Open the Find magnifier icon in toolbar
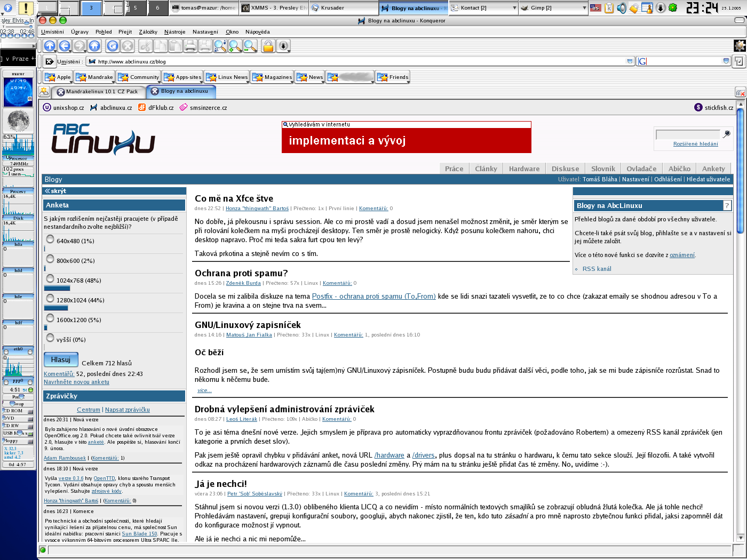The width and height of the screenshot is (747, 560). 220,46
